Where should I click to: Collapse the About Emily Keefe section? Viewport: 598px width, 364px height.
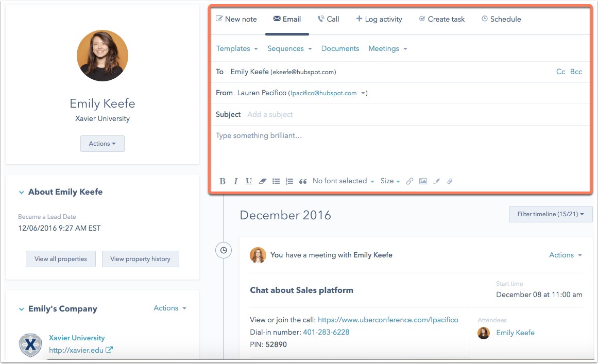[x=21, y=193]
